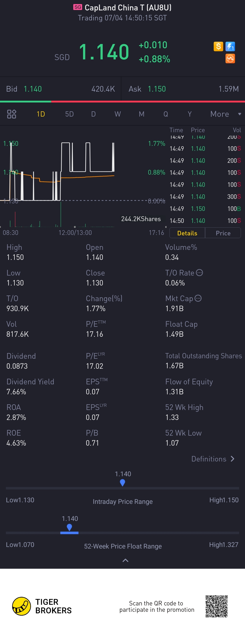Tap the T/O Rate info icon
The image size is (245, 644).
(199, 273)
